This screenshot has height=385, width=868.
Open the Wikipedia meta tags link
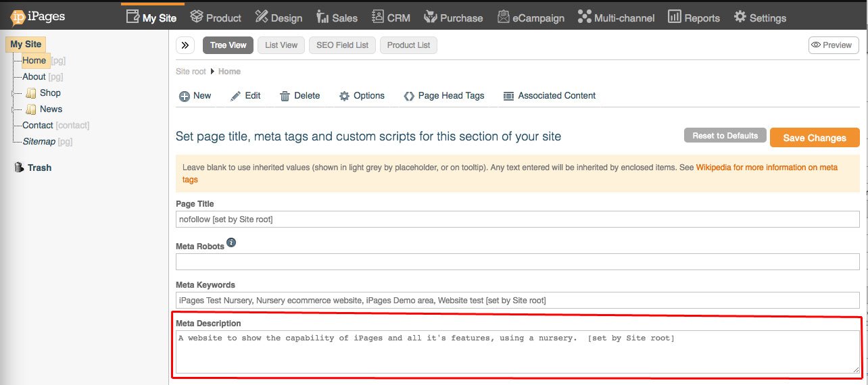[767, 168]
